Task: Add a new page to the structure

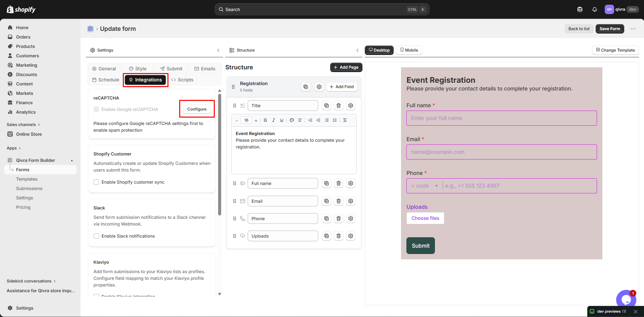Action: point(346,67)
